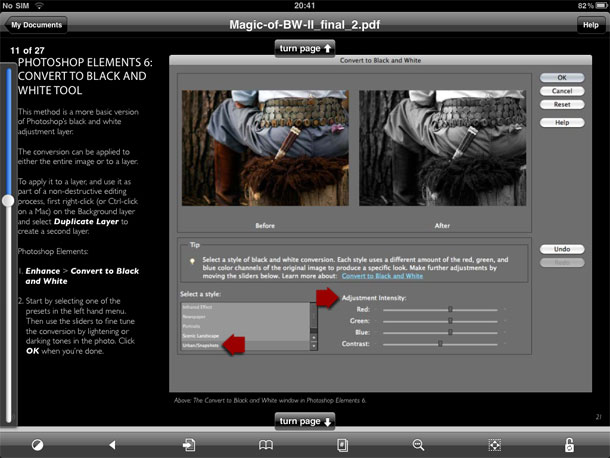This screenshot has height=458, width=610.
Task: Select Newspaper style in list
Action: tap(245, 317)
